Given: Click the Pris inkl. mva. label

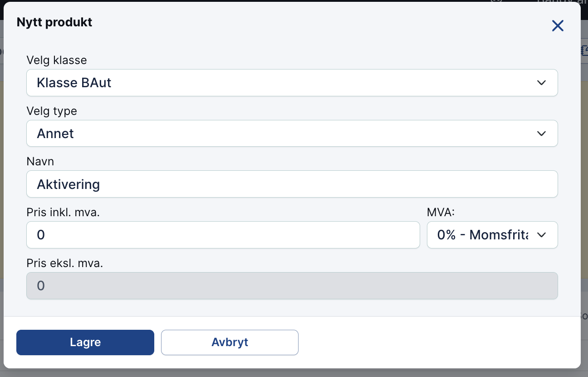Looking at the screenshot, I should [63, 212].
